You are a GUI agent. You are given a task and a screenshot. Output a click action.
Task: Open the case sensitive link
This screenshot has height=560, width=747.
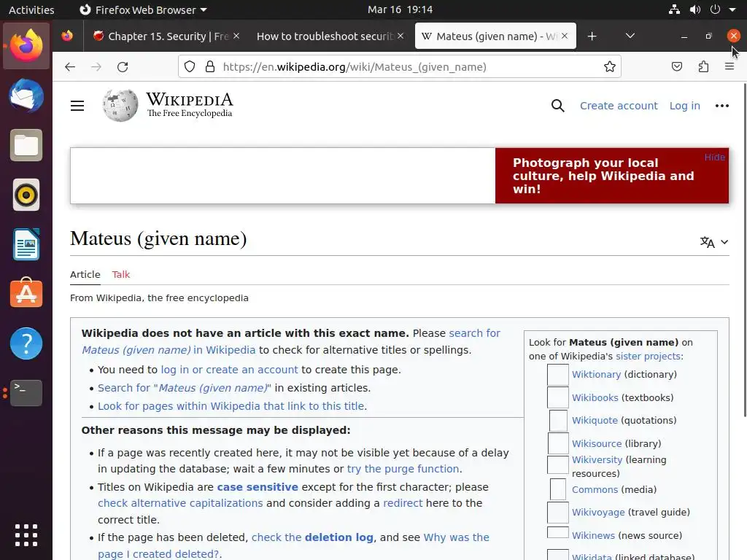tap(258, 487)
